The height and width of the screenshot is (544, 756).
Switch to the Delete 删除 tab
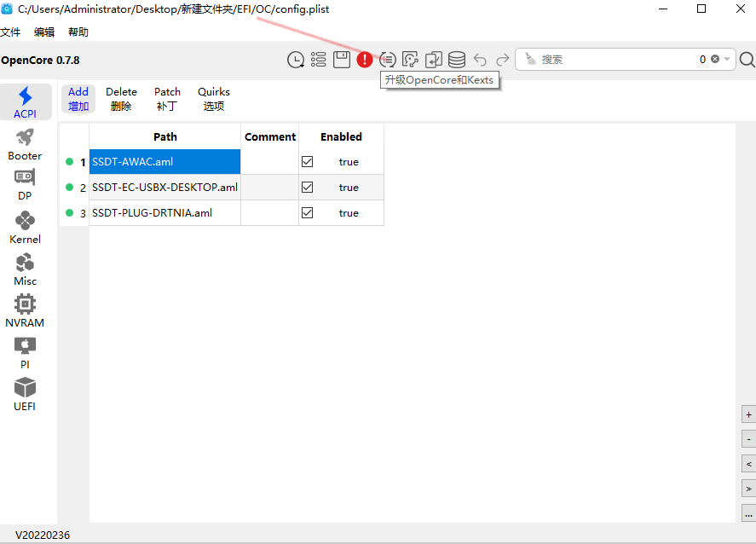(121, 99)
